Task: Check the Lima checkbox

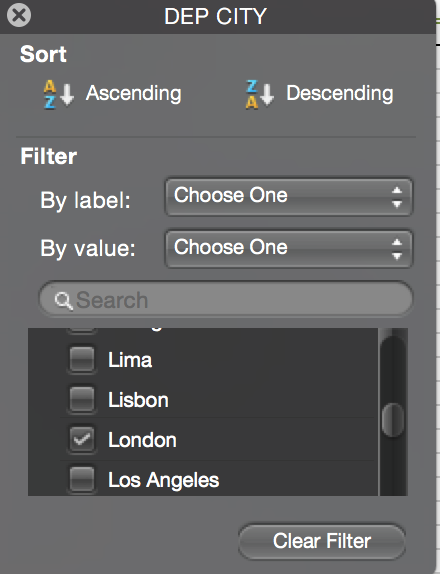Action: pyautogui.click(x=82, y=359)
